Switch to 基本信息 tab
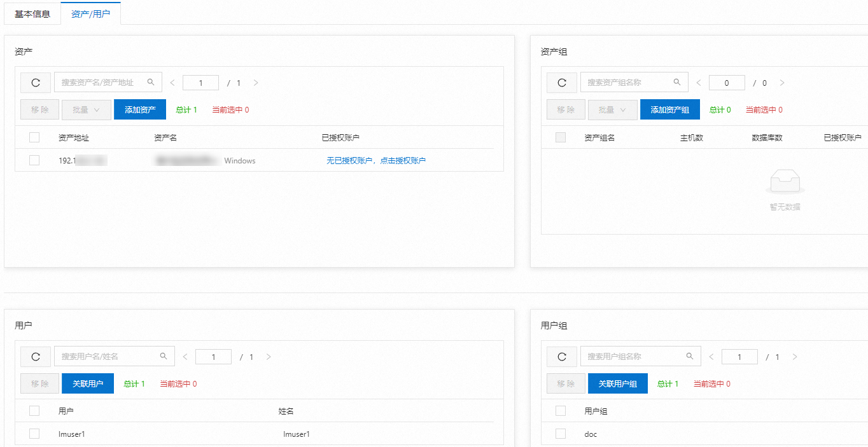868x447 pixels. pos(32,13)
